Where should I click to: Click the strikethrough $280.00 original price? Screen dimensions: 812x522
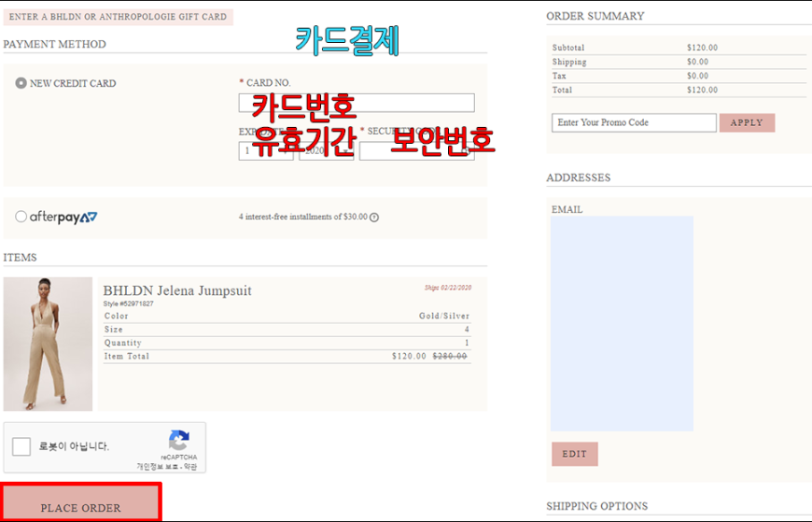450,356
